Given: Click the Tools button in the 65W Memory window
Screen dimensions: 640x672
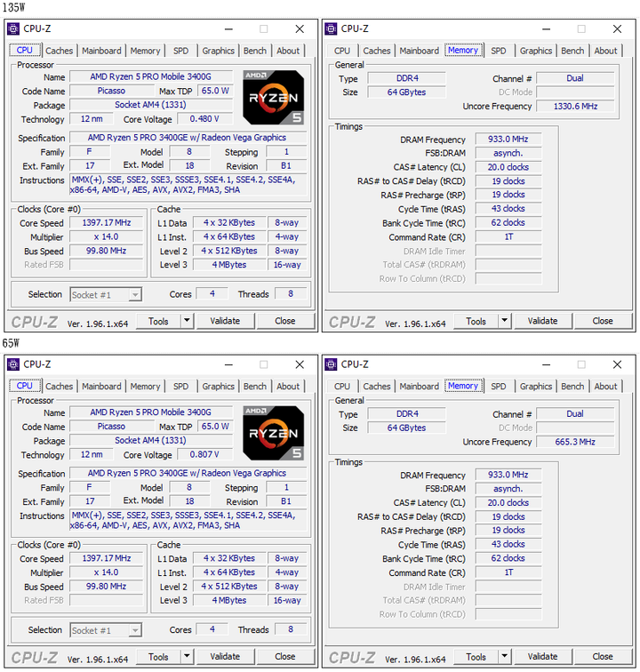Looking at the screenshot, I should tap(476, 657).
